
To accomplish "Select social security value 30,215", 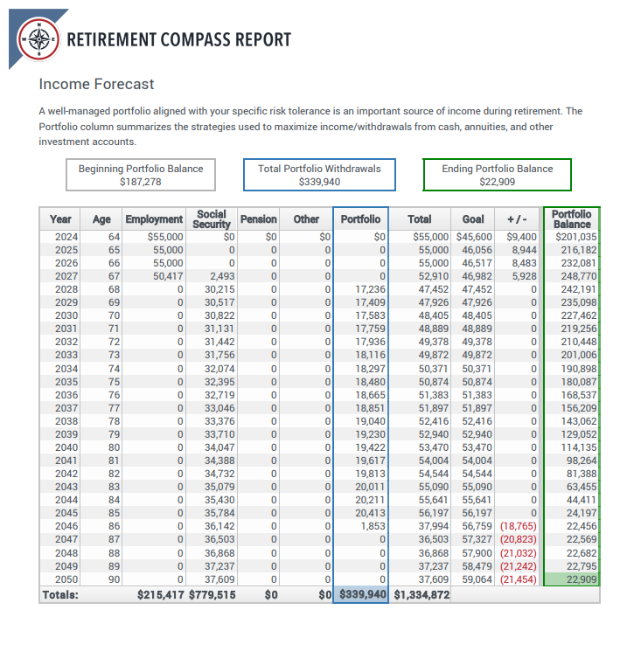I will point(219,289).
